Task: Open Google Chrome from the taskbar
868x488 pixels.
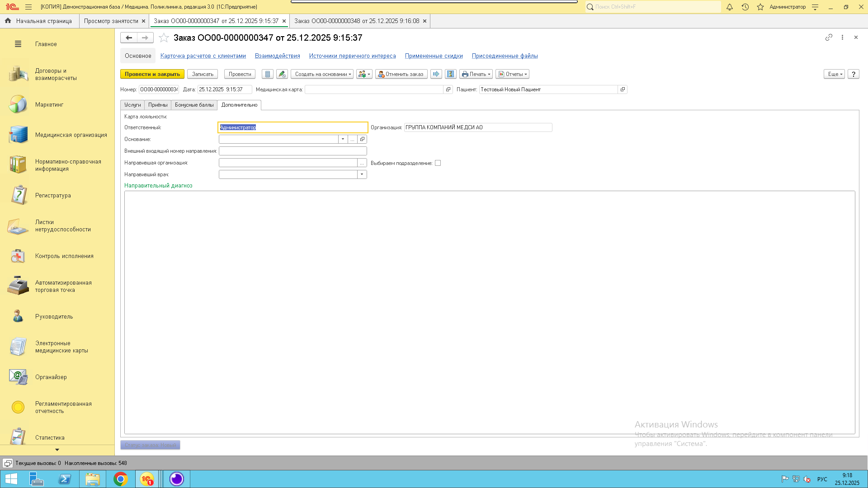Action: point(120,479)
